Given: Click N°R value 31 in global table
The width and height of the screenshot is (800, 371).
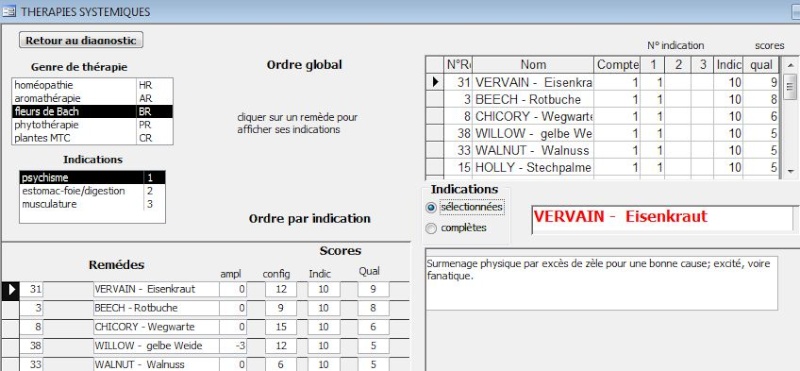Looking at the screenshot, I should click(x=458, y=82).
